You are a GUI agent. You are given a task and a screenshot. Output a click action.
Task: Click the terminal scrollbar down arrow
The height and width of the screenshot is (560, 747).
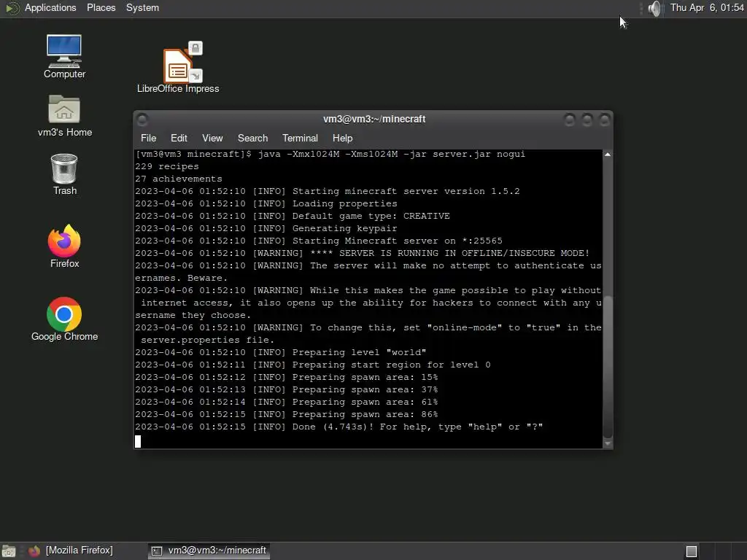(x=608, y=443)
